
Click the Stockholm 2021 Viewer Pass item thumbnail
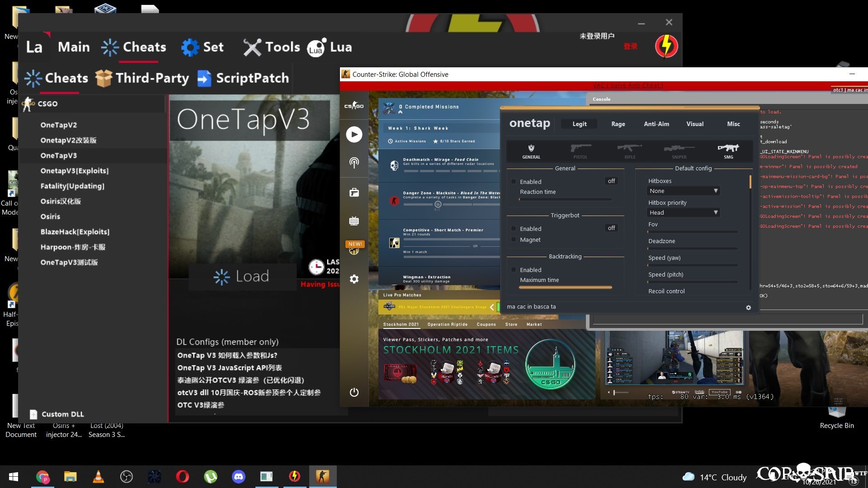pos(401,373)
